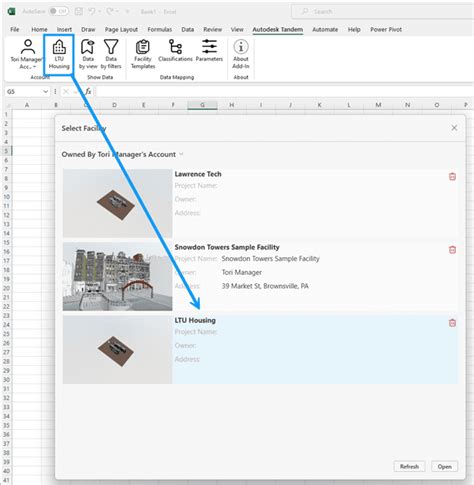
Task: Click the LTU Housing facility ribbon button
Action: point(59,55)
